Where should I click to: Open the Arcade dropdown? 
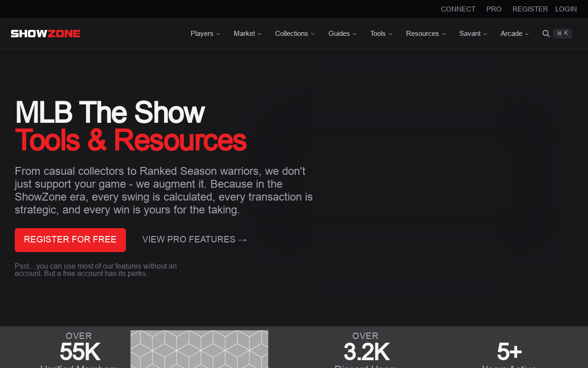point(515,34)
